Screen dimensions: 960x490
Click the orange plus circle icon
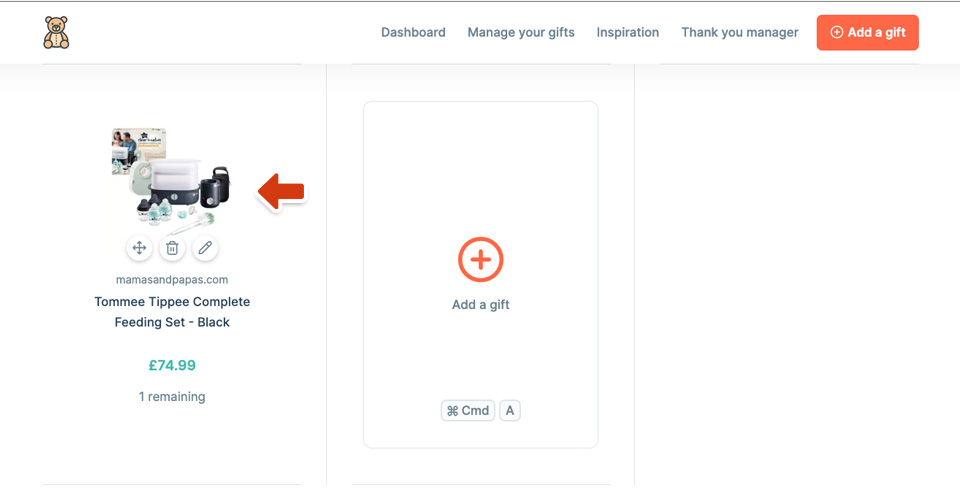481,260
